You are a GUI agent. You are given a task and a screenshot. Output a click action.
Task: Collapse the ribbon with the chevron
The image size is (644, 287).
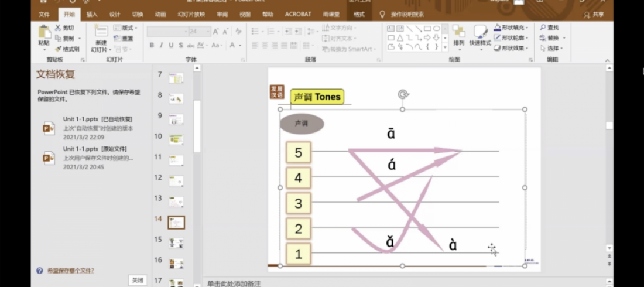coord(608,60)
